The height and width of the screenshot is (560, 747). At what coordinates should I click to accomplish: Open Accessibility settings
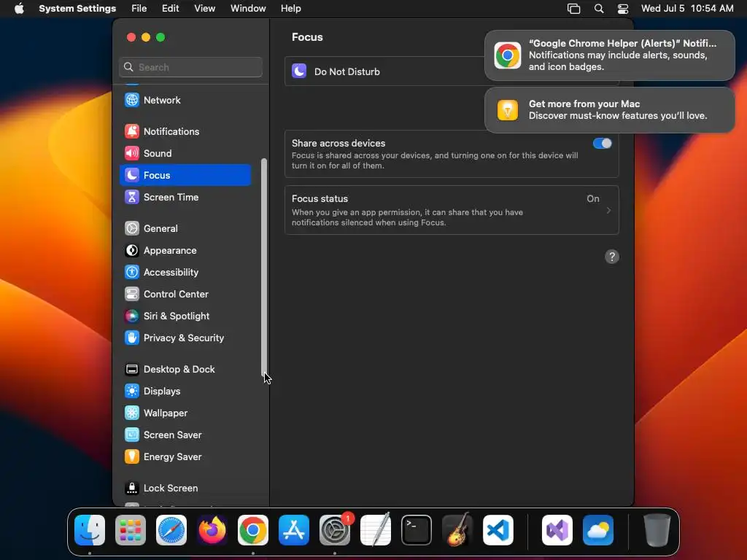point(185,273)
